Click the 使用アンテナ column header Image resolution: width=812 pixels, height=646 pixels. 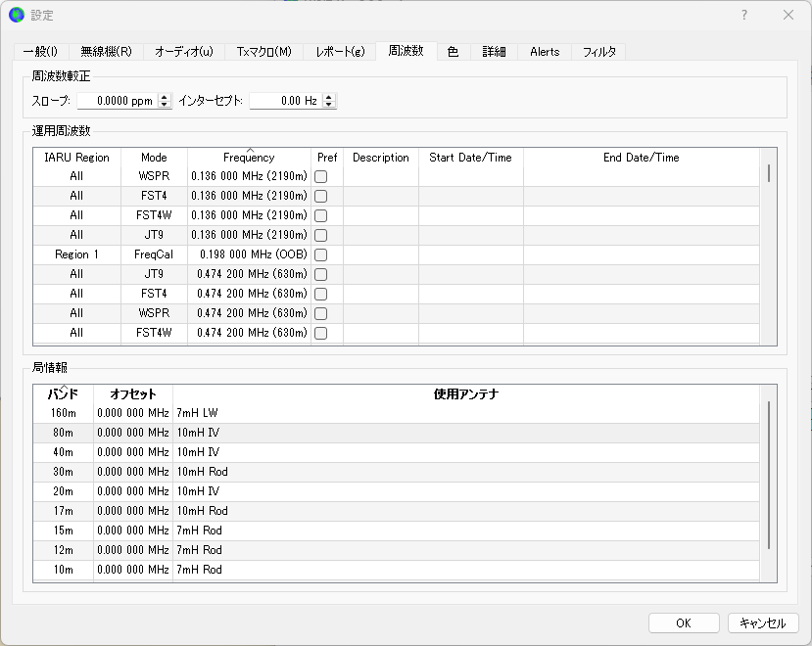click(x=466, y=394)
